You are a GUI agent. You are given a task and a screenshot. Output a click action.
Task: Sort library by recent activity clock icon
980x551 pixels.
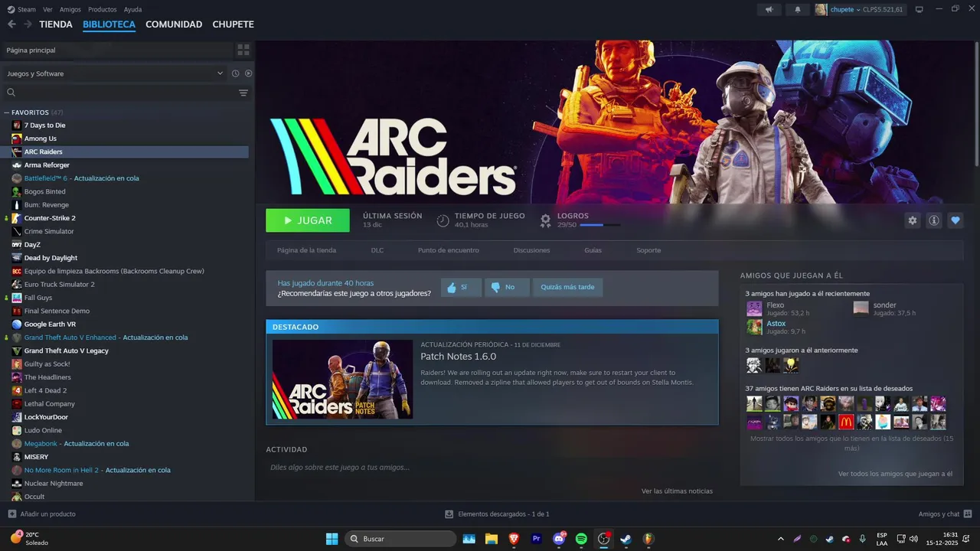point(236,73)
